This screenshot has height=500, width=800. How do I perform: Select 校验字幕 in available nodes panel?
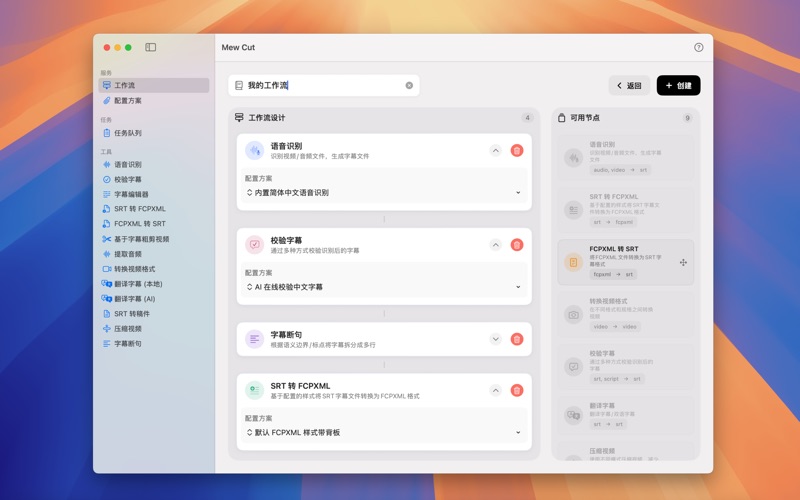[x=626, y=366]
